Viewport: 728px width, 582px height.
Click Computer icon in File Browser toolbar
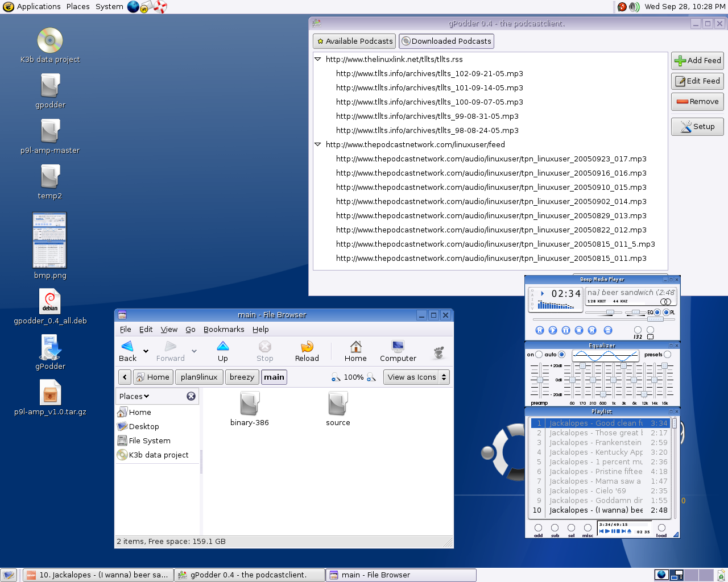(x=398, y=346)
